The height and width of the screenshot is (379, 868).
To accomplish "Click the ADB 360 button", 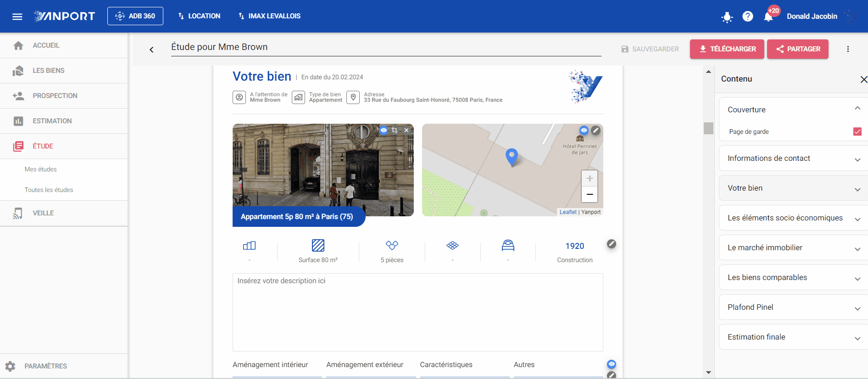I will 135,16.
